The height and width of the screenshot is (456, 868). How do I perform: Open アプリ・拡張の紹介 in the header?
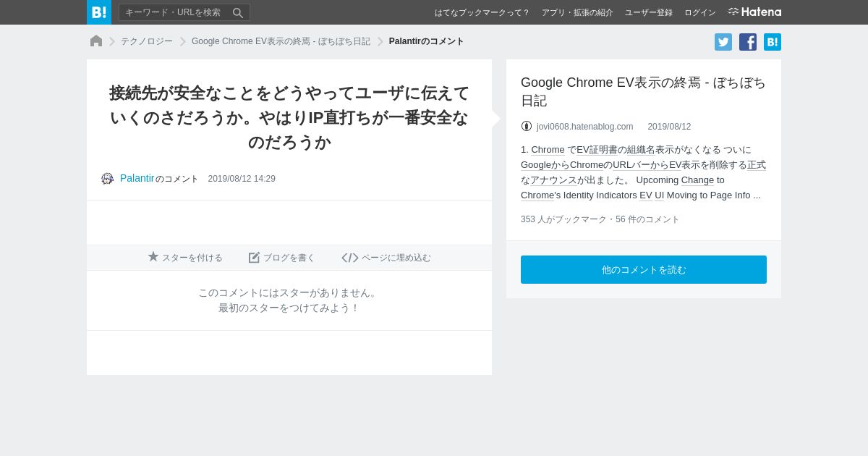point(577,12)
